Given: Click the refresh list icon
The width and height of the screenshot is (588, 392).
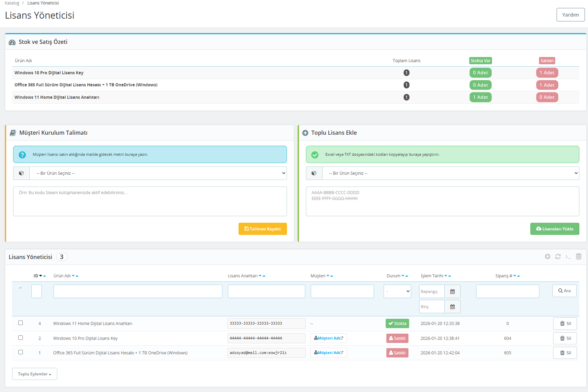Looking at the screenshot, I should [x=558, y=257].
